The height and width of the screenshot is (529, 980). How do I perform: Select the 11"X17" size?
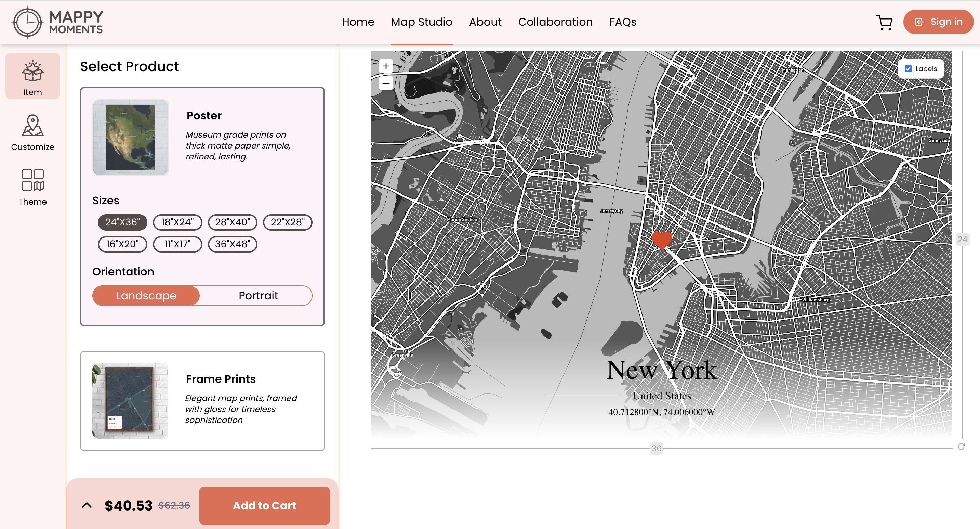tap(177, 244)
